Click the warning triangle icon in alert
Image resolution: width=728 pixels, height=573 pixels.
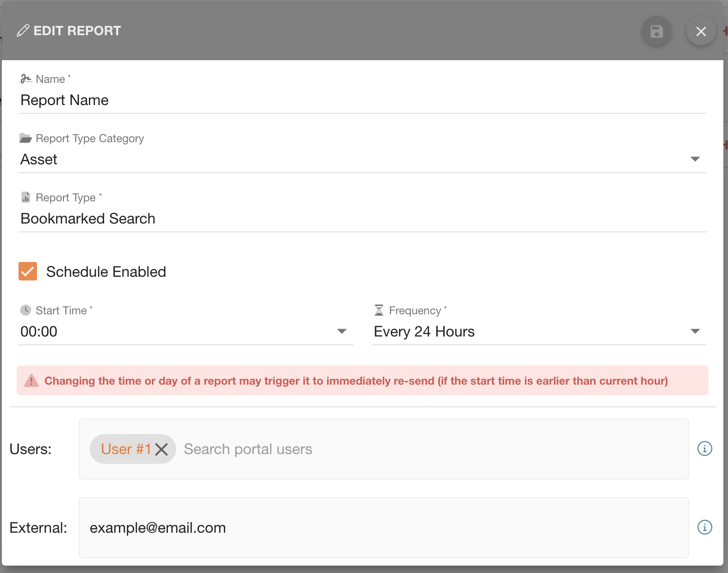click(x=31, y=381)
